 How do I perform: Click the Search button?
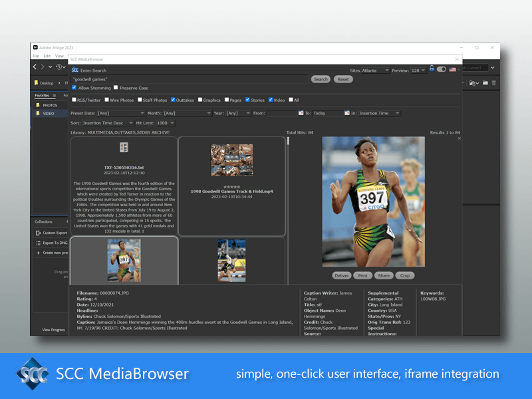click(321, 79)
